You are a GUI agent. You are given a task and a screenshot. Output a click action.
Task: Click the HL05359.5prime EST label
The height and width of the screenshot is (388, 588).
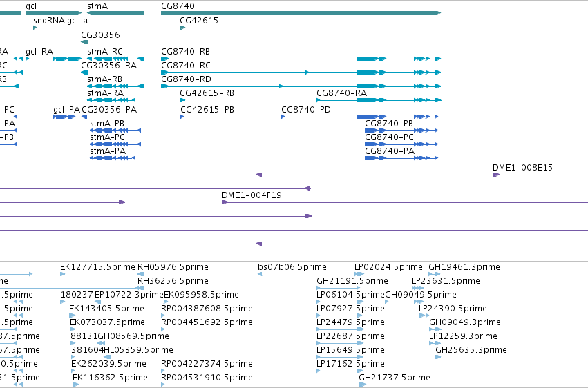pyautogui.click(x=138, y=350)
